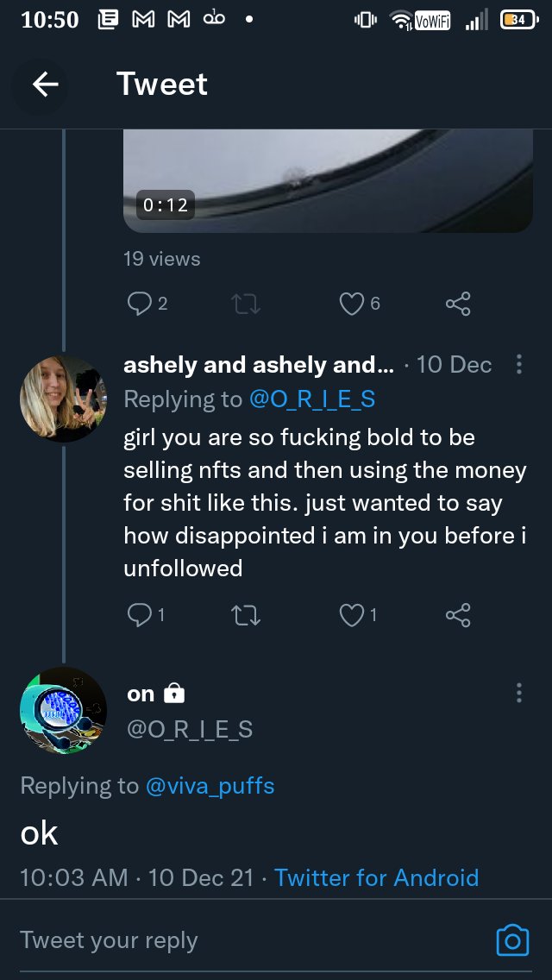This screenshot has width=552, height=980.
Task: Open the @O_R_I_E_S mention link
Action: point(311,399)
